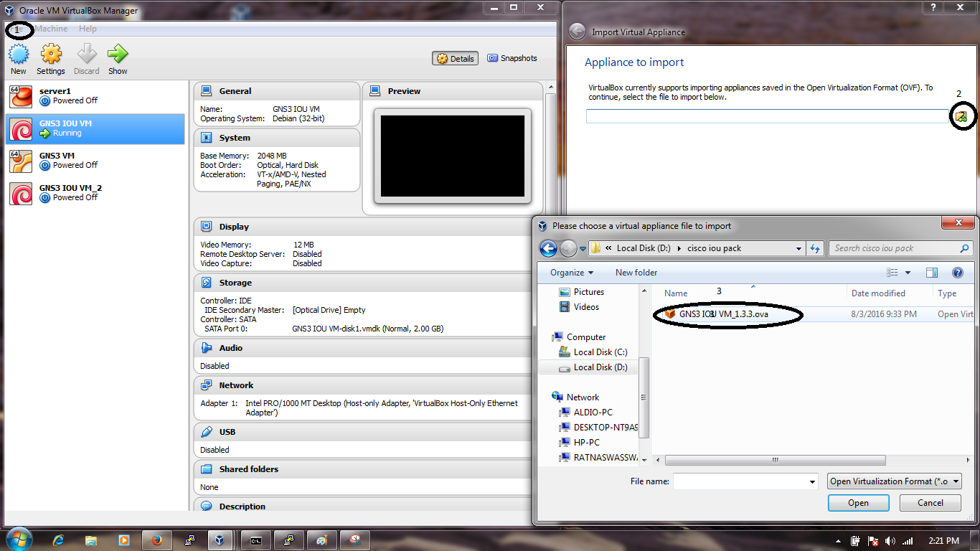Click the Preview panel monitor icon
Image resolution: width=980 pixels, height=551 pixels.
click(x=375, y=91)
